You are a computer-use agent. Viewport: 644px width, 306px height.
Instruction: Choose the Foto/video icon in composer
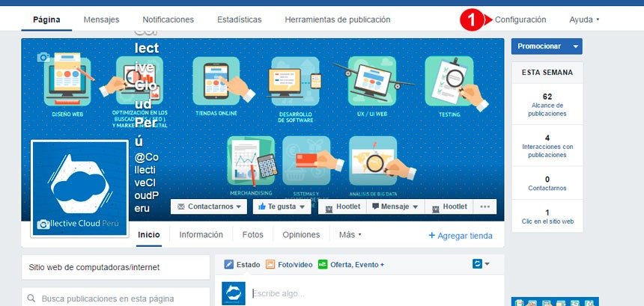[x=270, y=265]
